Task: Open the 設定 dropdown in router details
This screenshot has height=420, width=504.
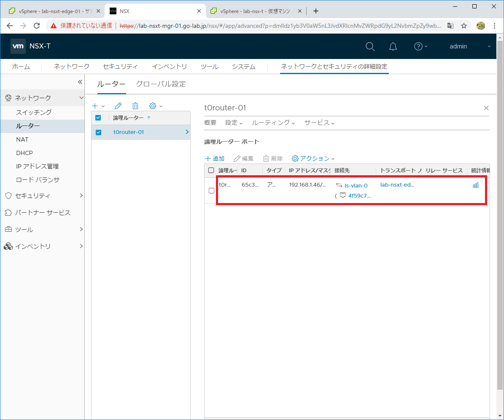Action: tap(234, 123)
